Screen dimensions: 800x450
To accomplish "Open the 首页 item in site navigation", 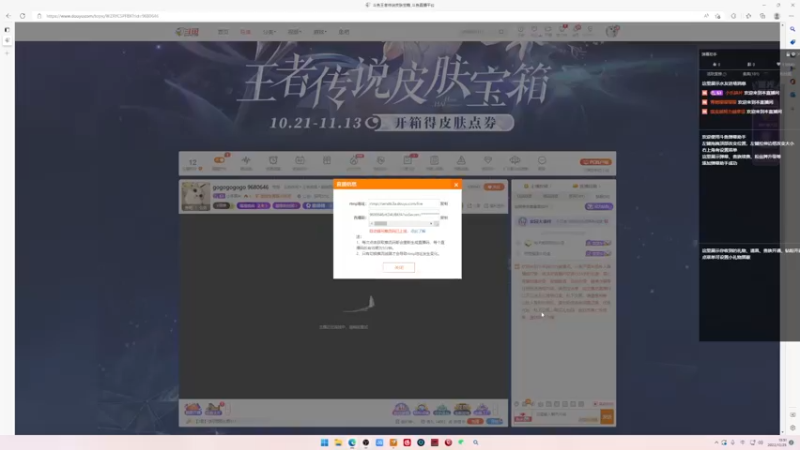I will click(x=223, y=32).
